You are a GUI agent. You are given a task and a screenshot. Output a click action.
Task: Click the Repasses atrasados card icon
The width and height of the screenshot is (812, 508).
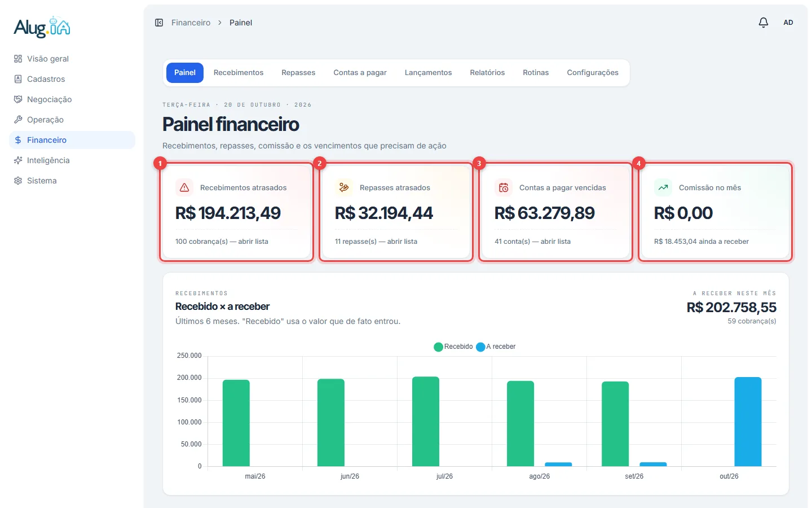coord(344,187)
